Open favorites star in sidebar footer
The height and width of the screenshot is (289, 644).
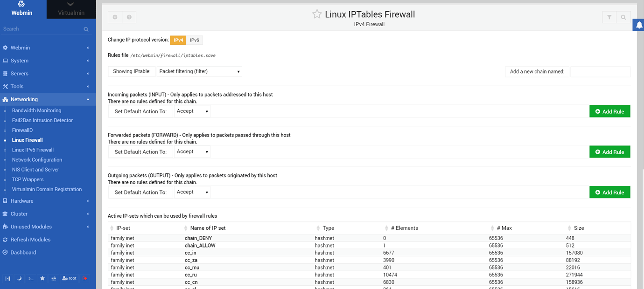(x=42, y=278)
